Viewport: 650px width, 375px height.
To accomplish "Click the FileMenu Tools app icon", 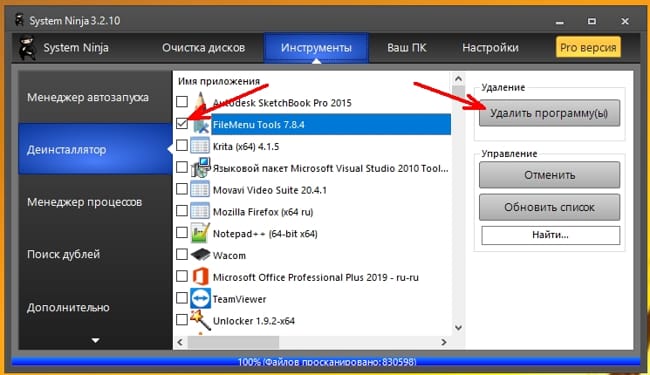I will (200, 124).
